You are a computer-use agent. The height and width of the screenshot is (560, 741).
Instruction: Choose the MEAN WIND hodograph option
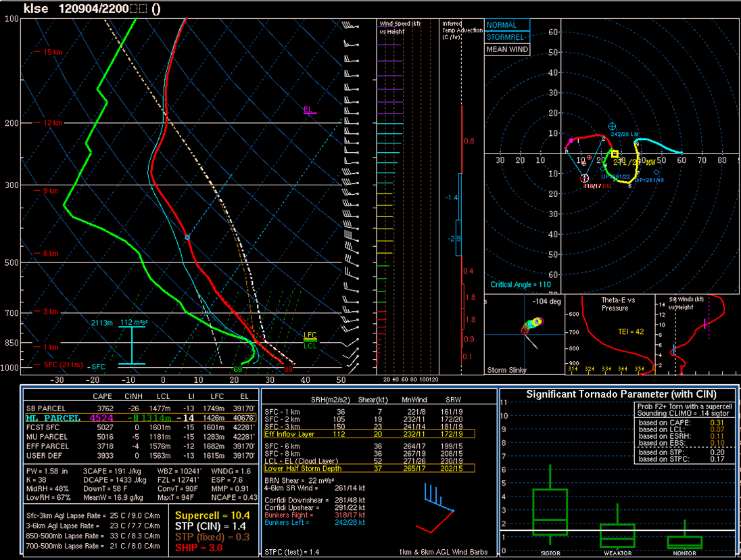click(x=507, y=49)
